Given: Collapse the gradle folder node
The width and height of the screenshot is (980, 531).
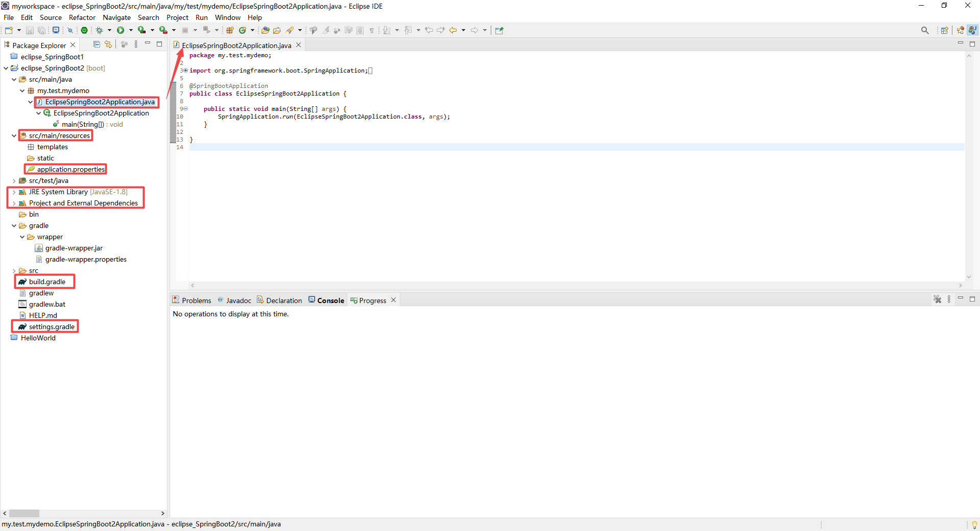Looking at the screenshot, I should [14, 225].
